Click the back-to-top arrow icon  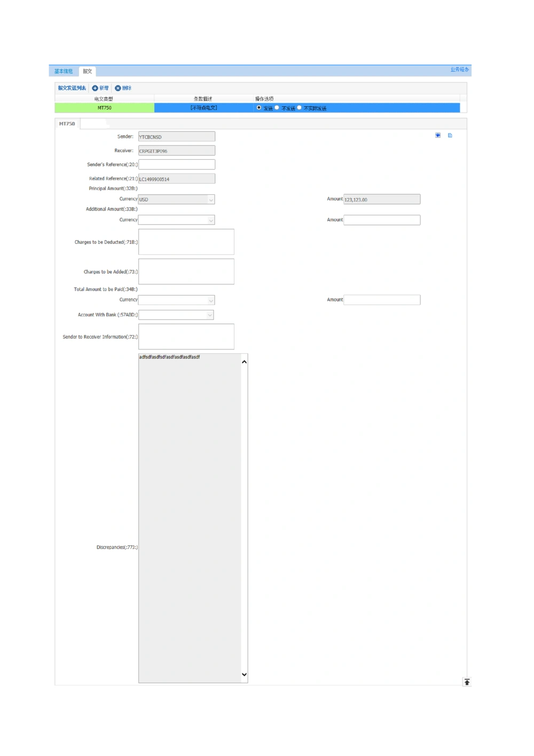point(467,682)
